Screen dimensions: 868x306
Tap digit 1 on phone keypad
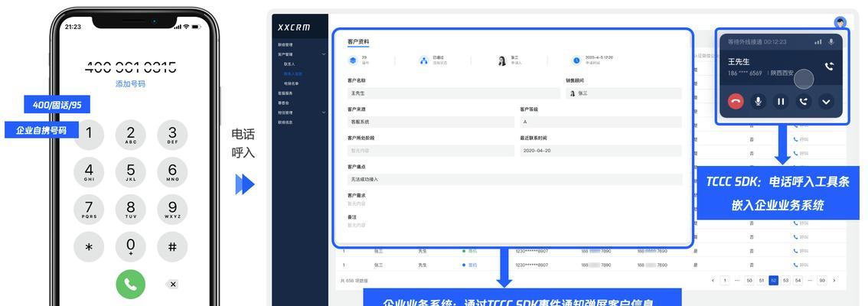pyautogui.click(x=89, y=135)
